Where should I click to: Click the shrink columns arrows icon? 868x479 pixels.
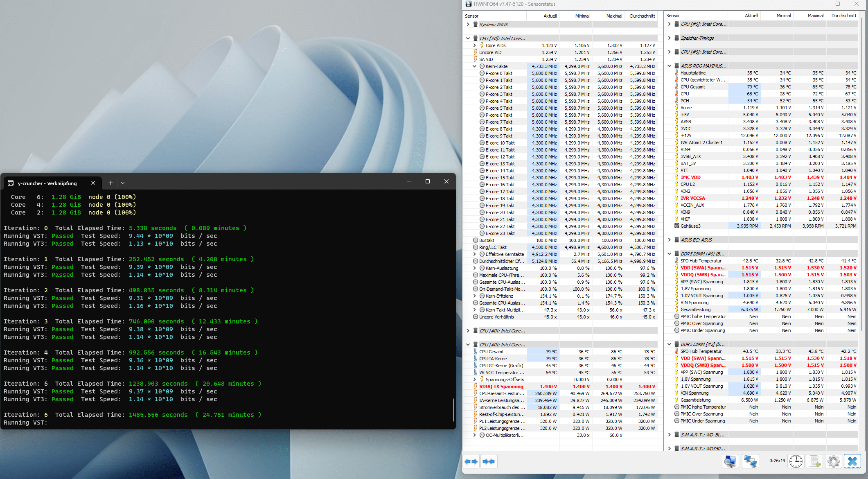(x=489, y=461)
